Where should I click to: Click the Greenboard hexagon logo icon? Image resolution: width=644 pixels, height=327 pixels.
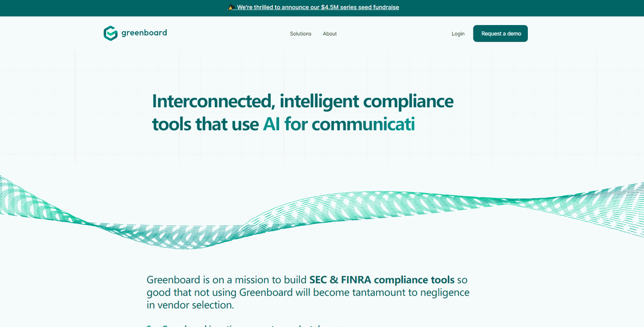[x=110, y=33]
